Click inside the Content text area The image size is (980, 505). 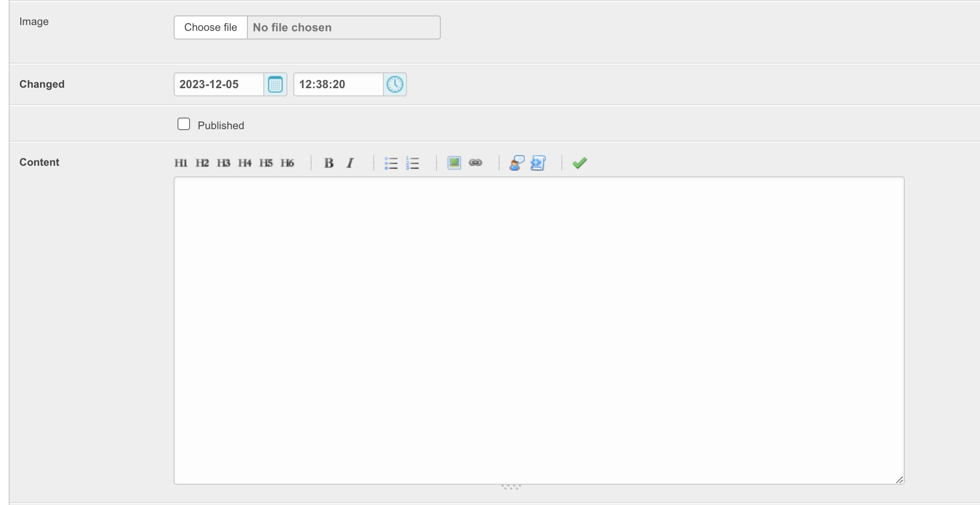coord(539,330)
